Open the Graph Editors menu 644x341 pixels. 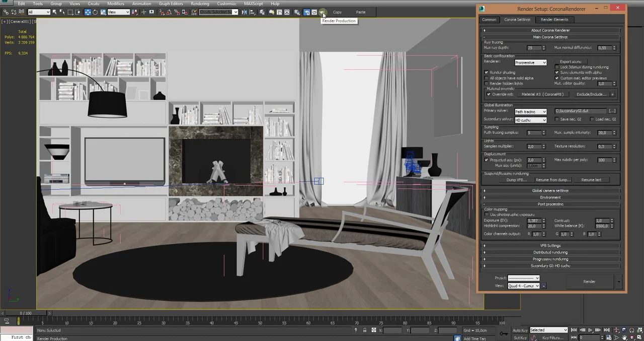tap(171, 4)
